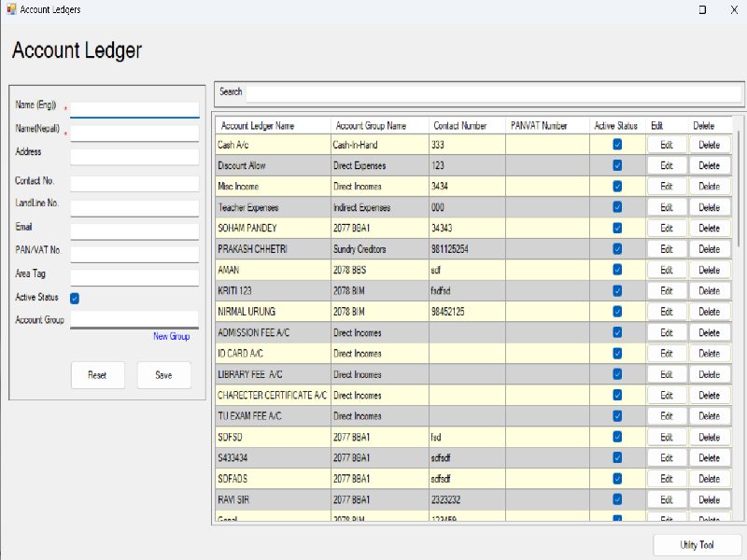This screenshot has height=560, width=747.
Task: Open the Utility Tool button
Action: (697, 545)
